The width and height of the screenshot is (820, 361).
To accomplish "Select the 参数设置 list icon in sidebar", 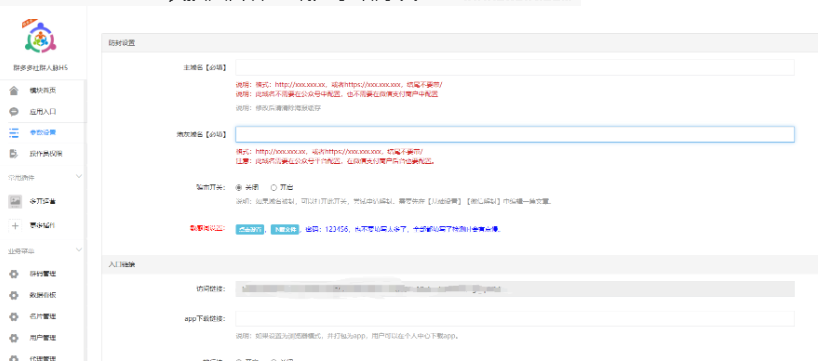I will (x=14, y=132).
